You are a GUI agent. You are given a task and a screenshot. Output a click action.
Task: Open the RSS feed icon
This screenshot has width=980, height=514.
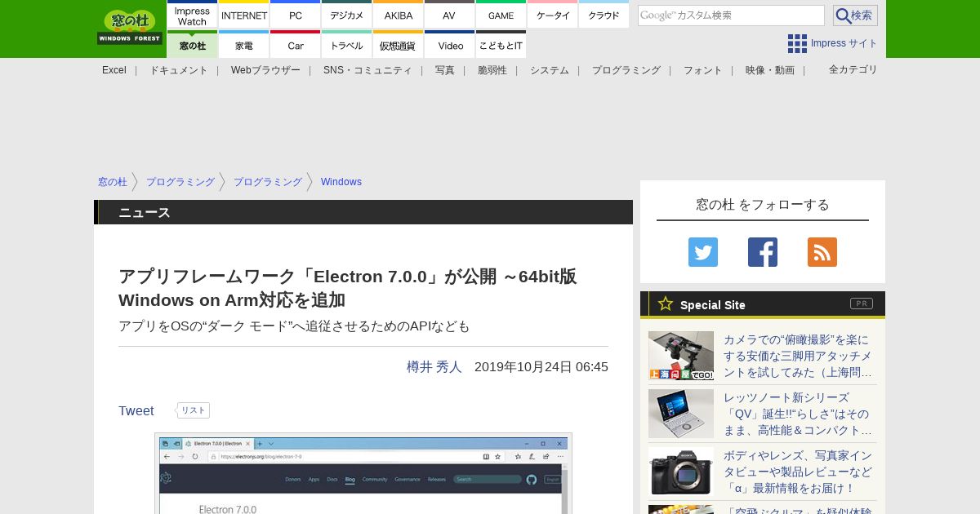point(822,252)
